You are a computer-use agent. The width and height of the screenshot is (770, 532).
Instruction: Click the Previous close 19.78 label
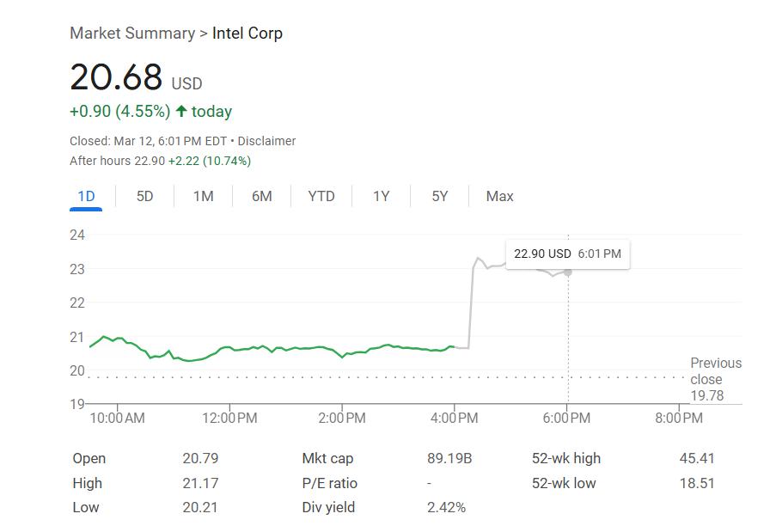[715, 379]
